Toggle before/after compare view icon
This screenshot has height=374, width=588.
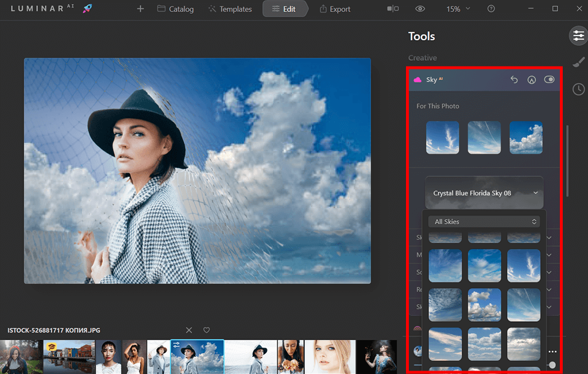pos(393,9)
